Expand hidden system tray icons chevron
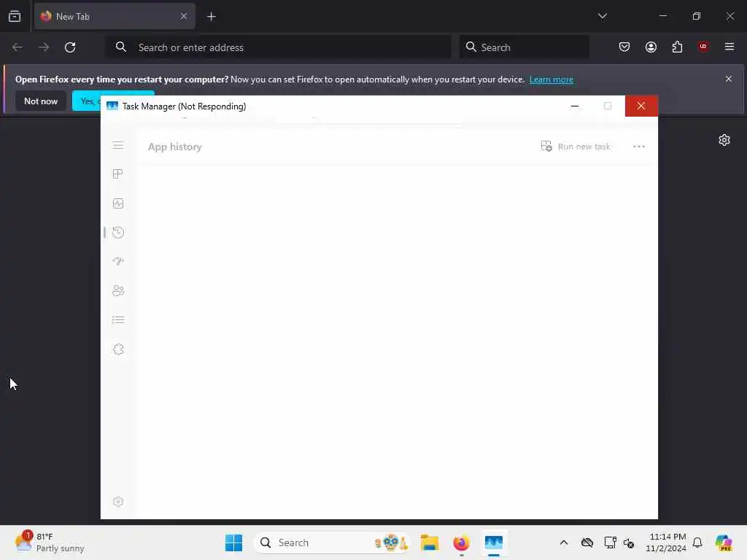The image size is (747, 560). coord(564,542)
